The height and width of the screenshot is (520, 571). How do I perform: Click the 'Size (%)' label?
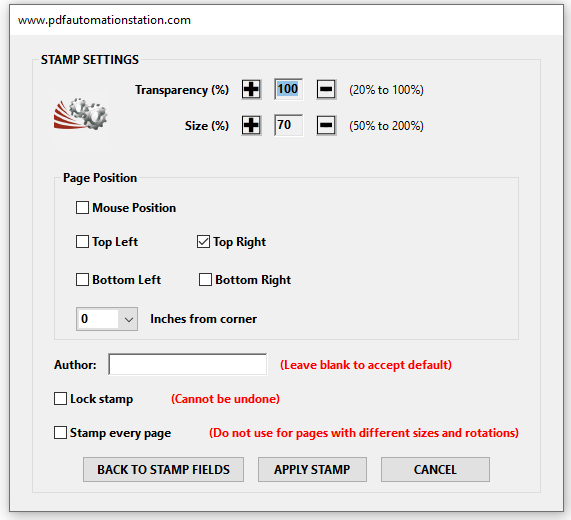(x=207, y=126)
